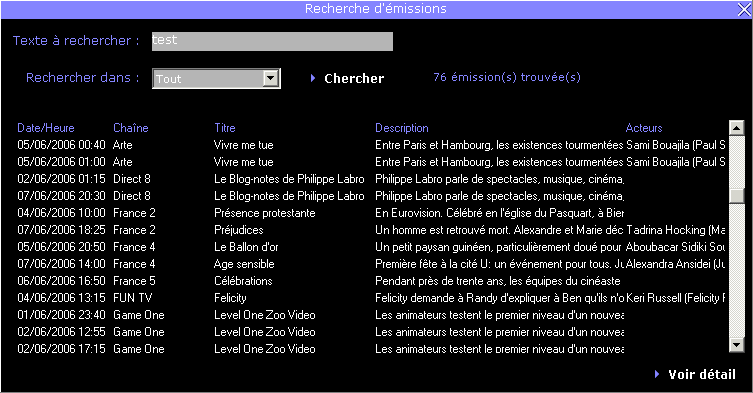753x393 pixels.
Task: Select the "Préjudices" programme
Action: (239, 230)
